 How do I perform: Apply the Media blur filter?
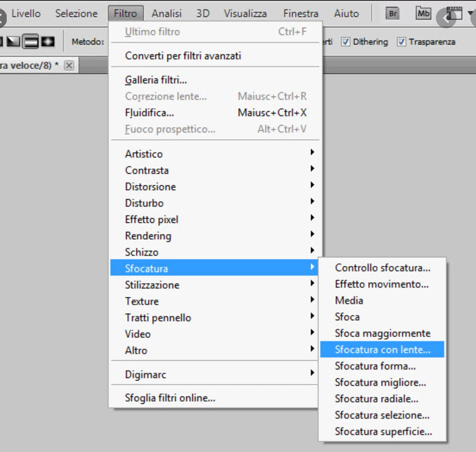[382, 300]
